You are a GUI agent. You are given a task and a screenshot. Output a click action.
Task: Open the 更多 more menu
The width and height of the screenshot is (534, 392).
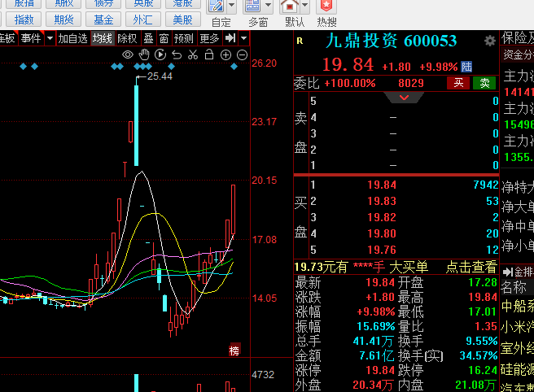coord(209,38)
